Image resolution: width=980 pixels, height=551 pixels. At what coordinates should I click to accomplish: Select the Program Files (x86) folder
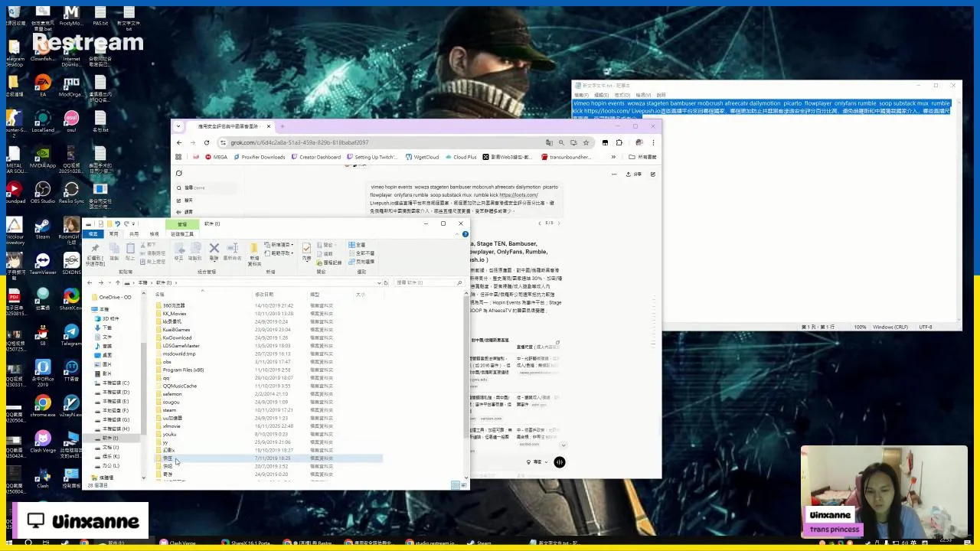183,370
